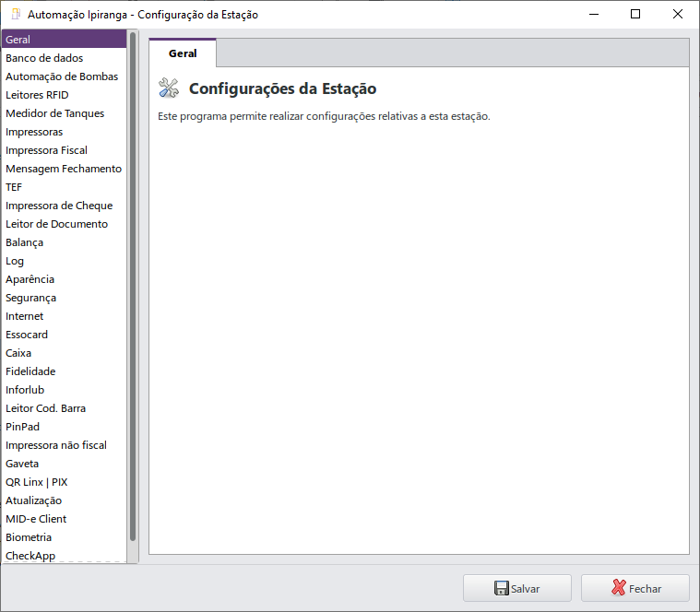Select Biometria in the list
Image resolution: width=700 pixels, height=612 pixels.
point(65,537)
